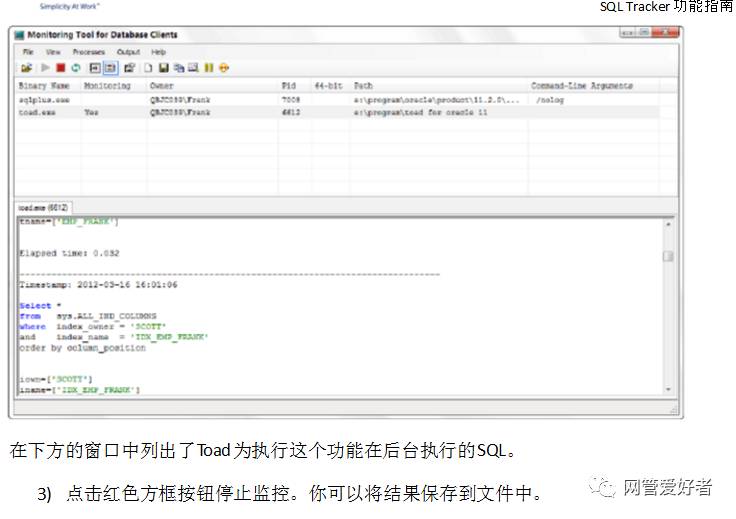Click Pid 7008 cell

(291, 99)
